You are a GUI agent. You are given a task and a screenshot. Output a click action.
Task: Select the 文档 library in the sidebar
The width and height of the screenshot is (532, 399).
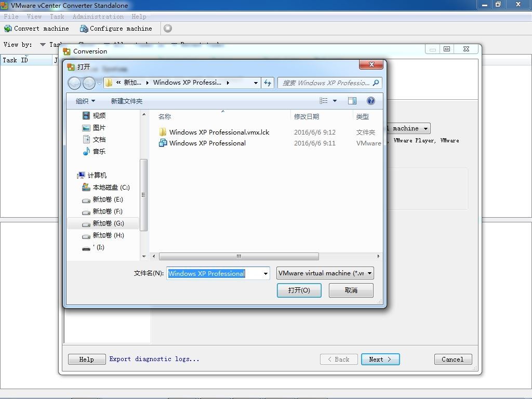point(94,139)
